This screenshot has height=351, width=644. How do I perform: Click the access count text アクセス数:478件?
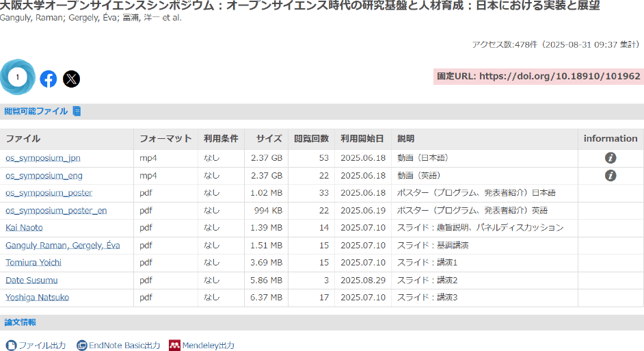505,44
